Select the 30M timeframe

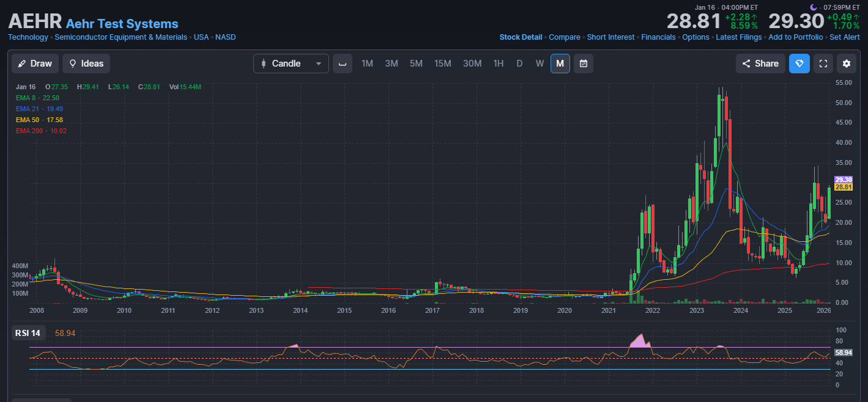pyautogui.click(x=472, y=64)
